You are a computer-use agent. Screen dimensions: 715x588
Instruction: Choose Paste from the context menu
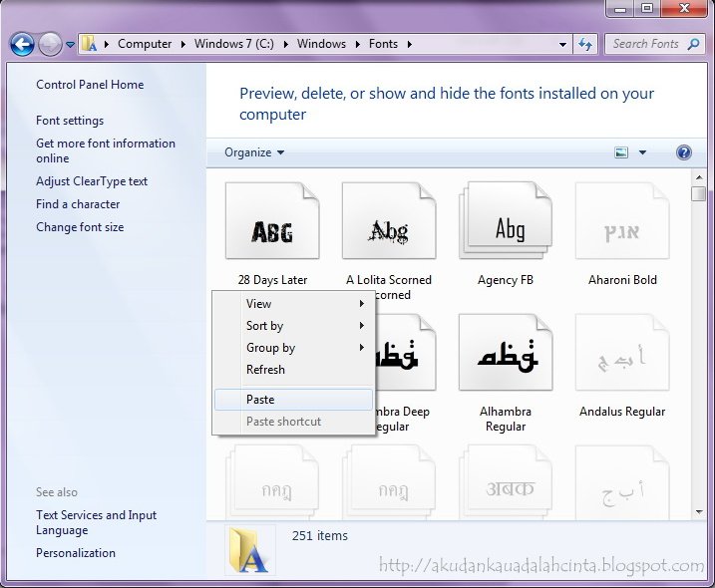coord(261,400)
